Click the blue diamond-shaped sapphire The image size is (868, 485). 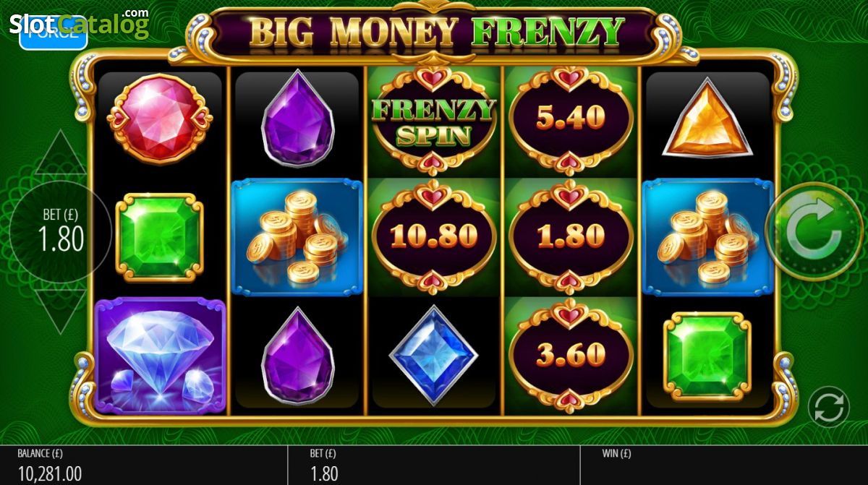434,355
